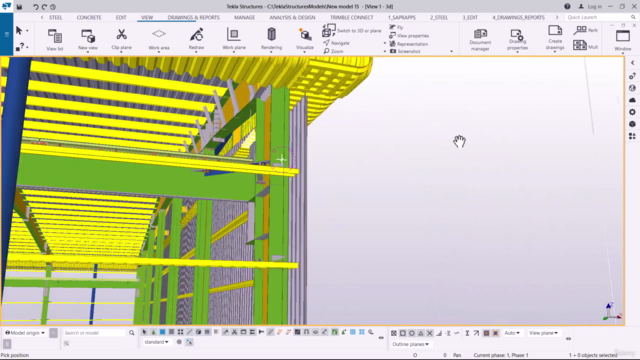Open the applications grid side panel icon
Image resolution: width=640 pixels, height=360 pixels.
[x=632, y=136]
